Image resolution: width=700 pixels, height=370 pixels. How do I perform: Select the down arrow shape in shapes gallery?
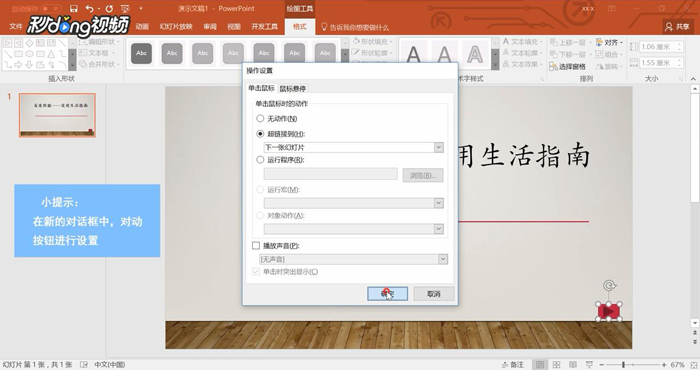pos(29,65)
